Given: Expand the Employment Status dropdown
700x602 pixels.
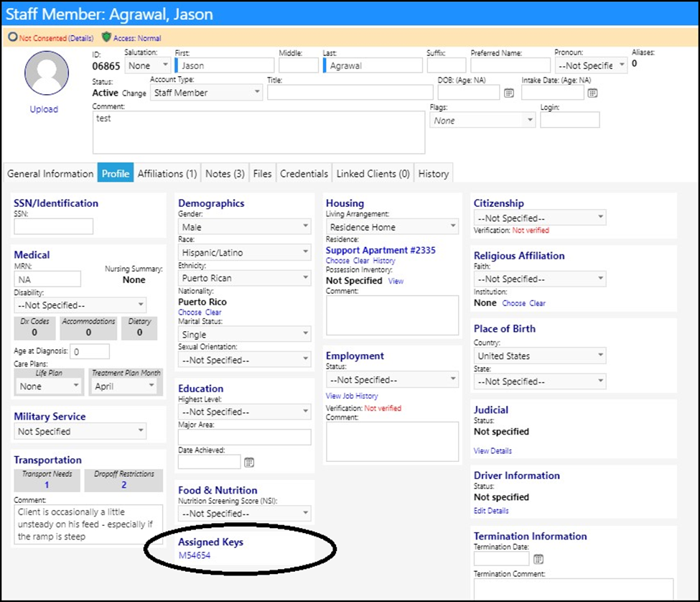Looking at the screenshot, I should pyautogui.click(x=392, y=379).
